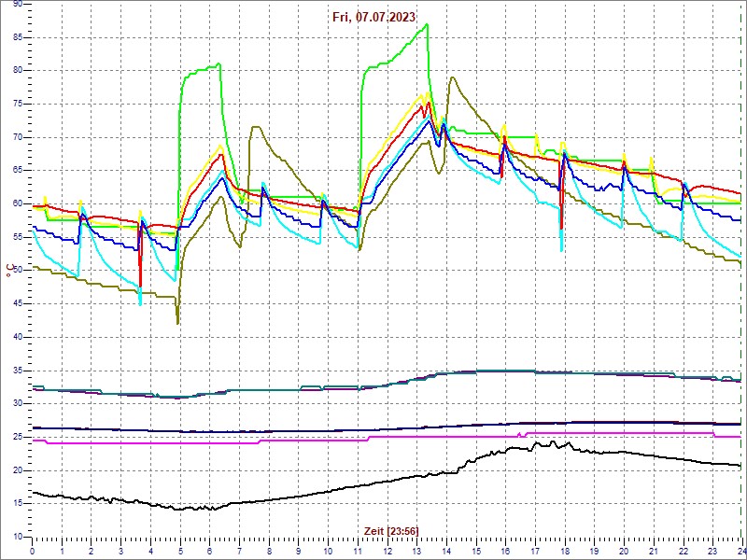Viewport: 747px width, 560px height.
Task: Select the Zeit [23:56] time label
Action: 391,530
